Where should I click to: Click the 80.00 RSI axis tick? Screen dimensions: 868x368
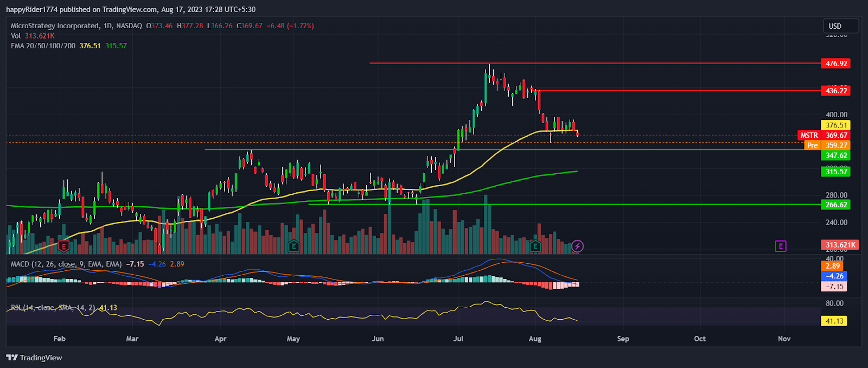834,303
